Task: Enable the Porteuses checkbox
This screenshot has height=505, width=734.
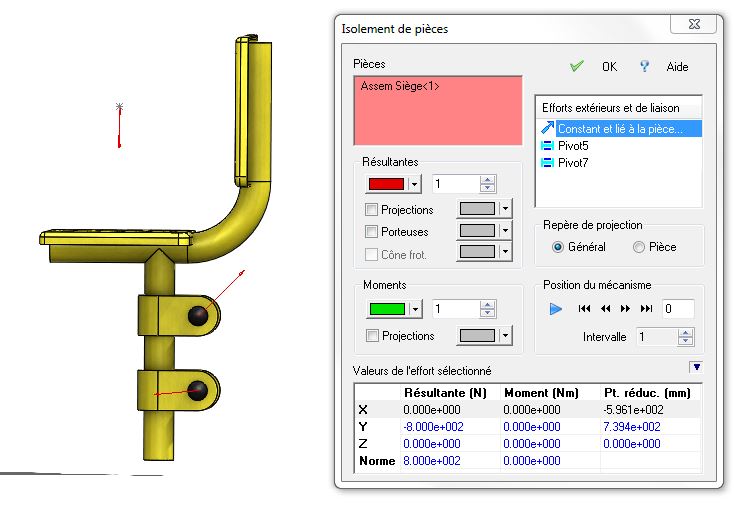Action: [x=372, y=232]
